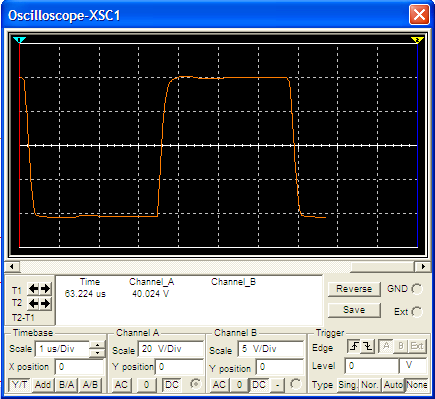Edit Timebase Scale field 1 us/Div
Screen dimensions: 435x399
(x=62, y=349)
